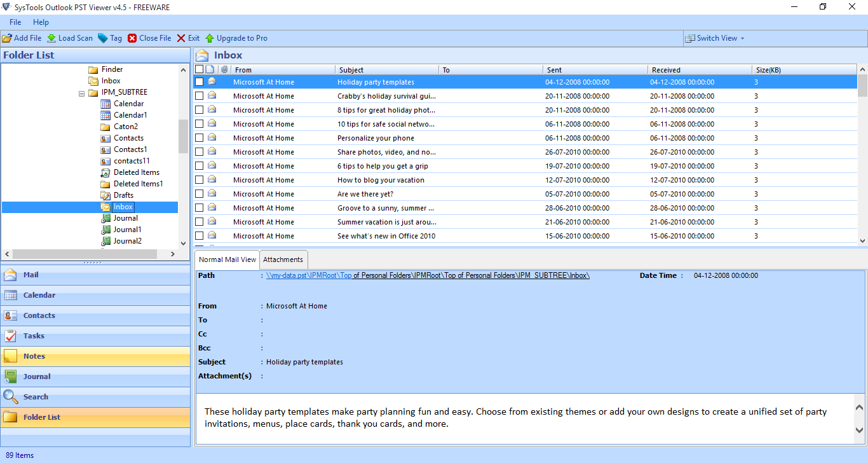This screenshot has height=463, width=868.
Task: Click the Upgrade to Pro arrow icon
Action: [x=210, y=38]
